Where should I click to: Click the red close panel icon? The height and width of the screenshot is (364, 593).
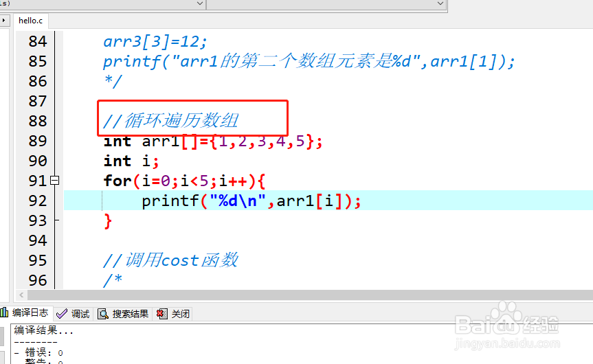162,314
